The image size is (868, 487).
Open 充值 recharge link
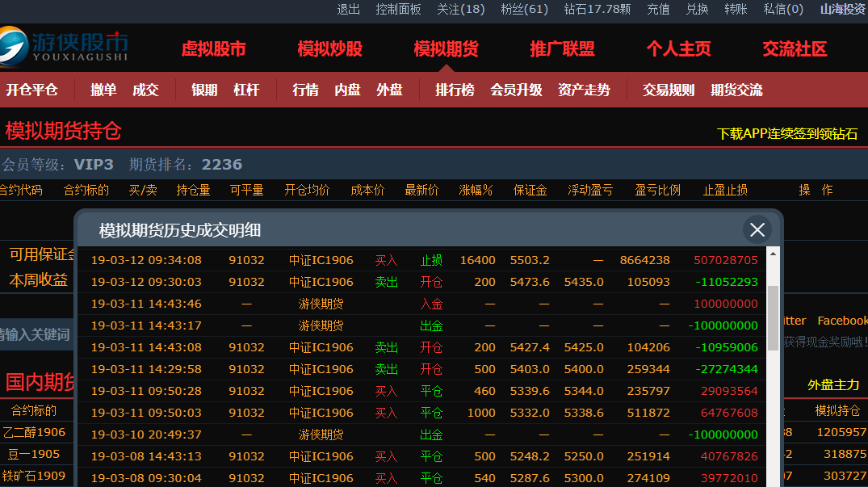(658, 9)
